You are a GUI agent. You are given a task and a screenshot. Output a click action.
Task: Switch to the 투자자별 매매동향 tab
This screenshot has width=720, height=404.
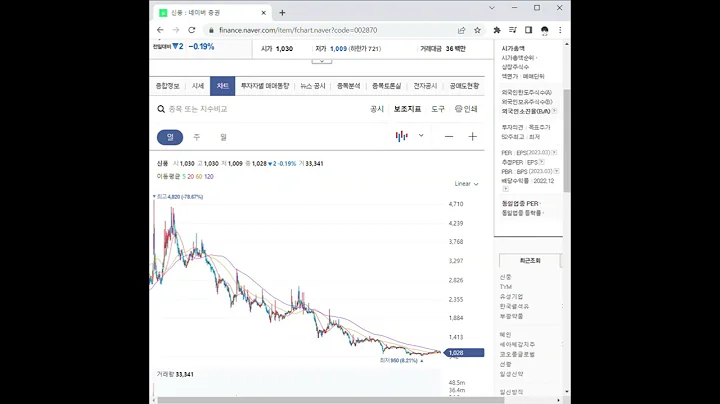tap(265, 86)
